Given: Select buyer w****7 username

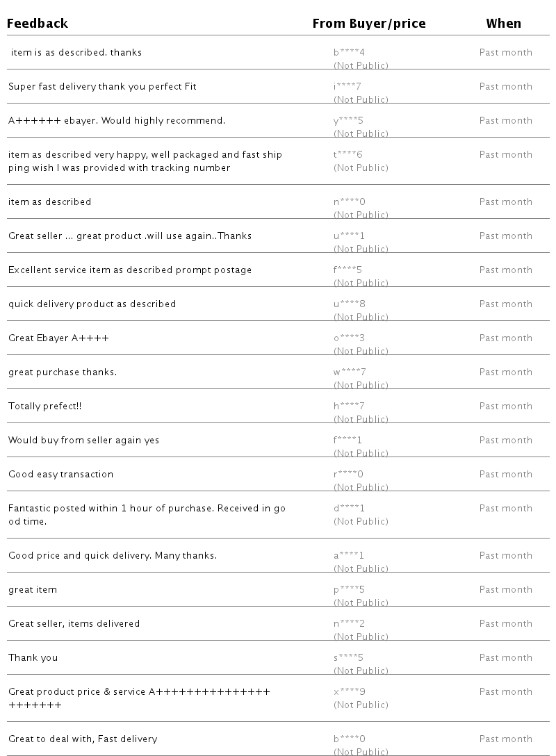Looking at the screenshot, I should 350,372.
